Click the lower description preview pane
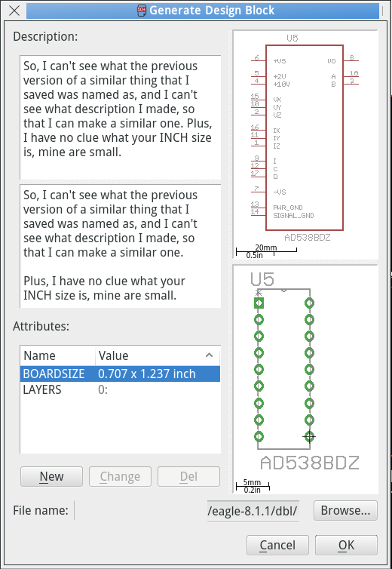The image size is (392, 569). pos(121,246)
